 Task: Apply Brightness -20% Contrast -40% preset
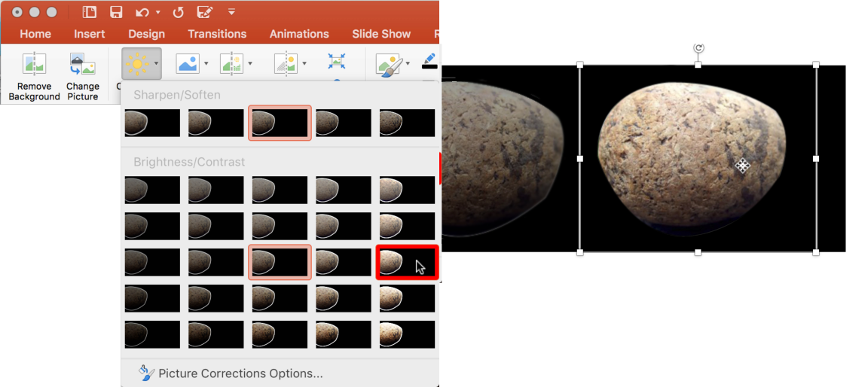(216, 190)
